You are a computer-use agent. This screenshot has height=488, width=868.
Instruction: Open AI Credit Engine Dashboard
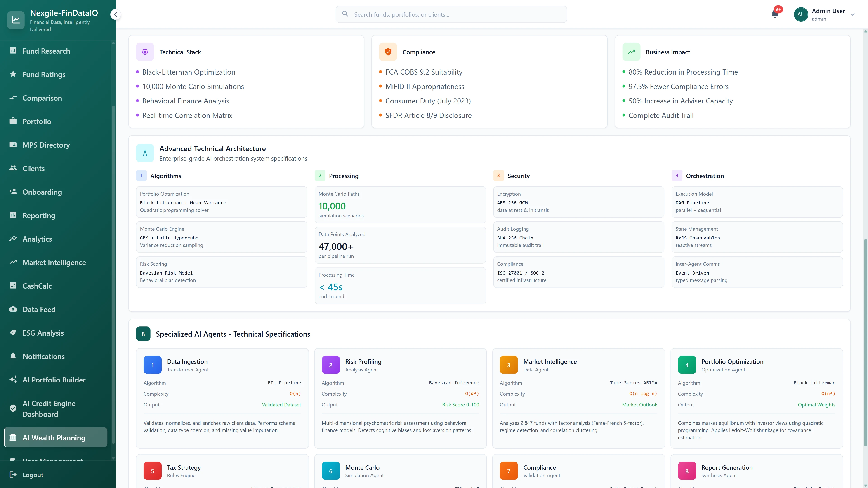click(x=49, y=408)
